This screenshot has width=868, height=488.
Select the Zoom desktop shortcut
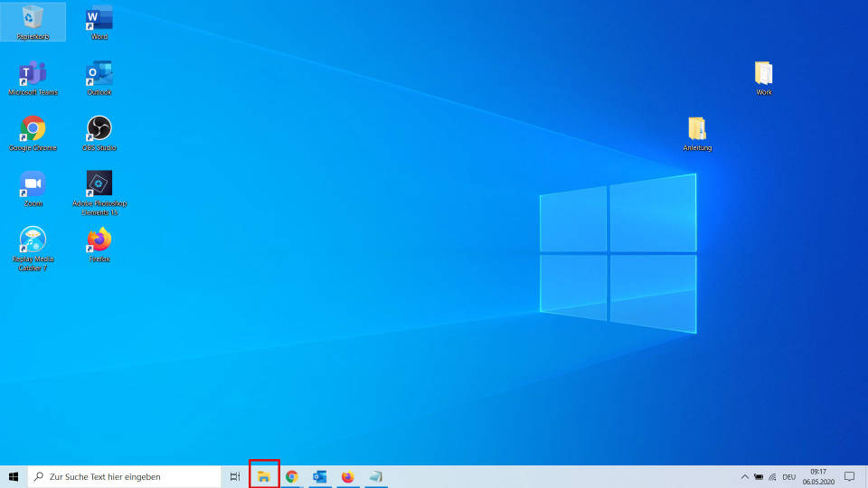pos(33,184)
